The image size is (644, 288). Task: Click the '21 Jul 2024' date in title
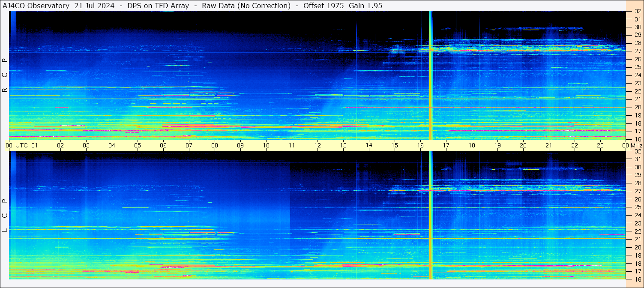94,6
